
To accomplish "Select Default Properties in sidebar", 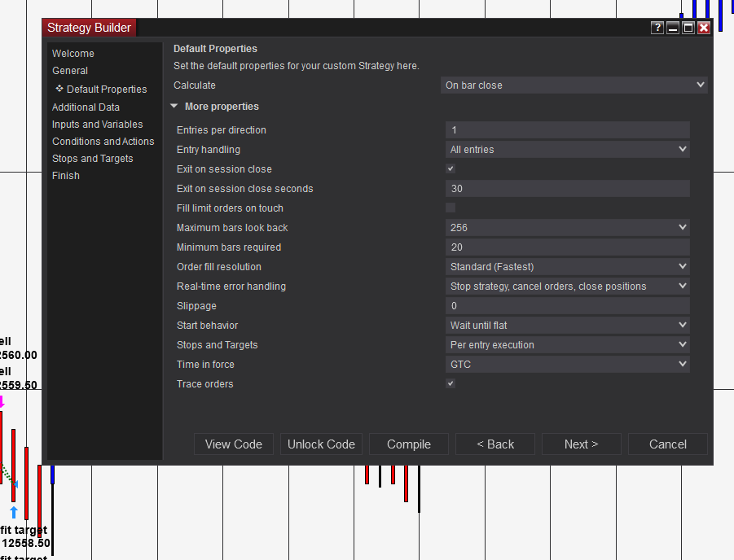I will pos(107,89).
